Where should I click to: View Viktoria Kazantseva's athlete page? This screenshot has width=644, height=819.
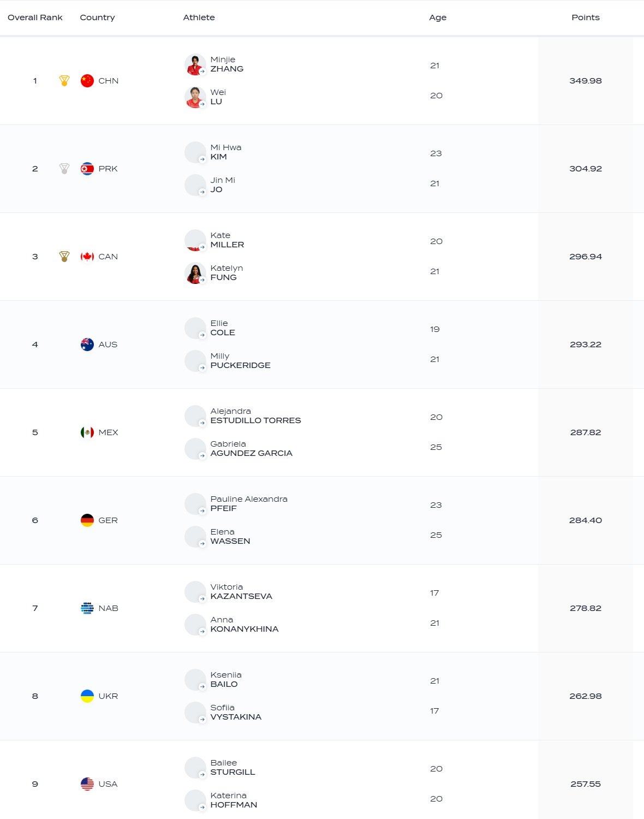click(x=241, y=592)
